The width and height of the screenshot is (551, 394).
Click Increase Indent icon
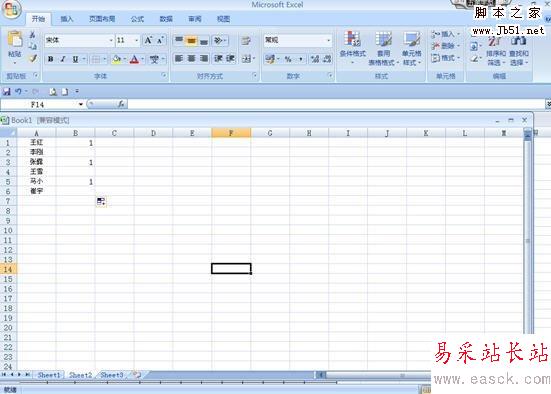click(230, 58)
